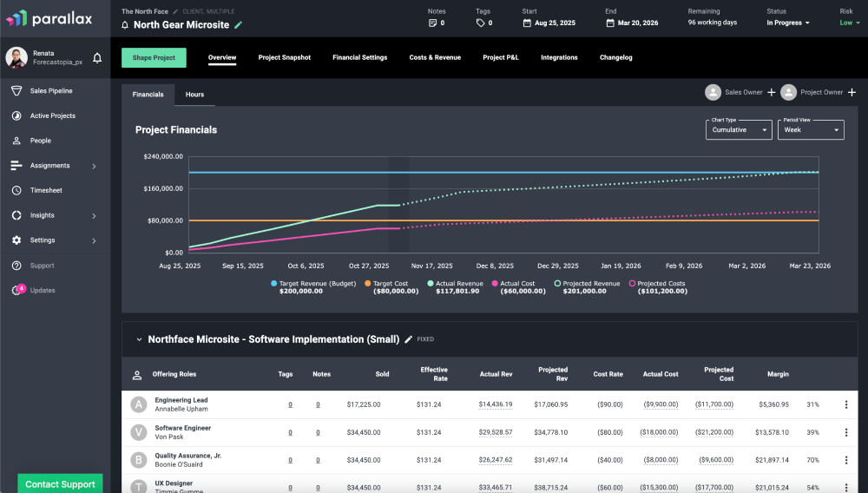
Task: Edit Northface Microsite offering name pencil icon
Action: [x=409, y=339]
